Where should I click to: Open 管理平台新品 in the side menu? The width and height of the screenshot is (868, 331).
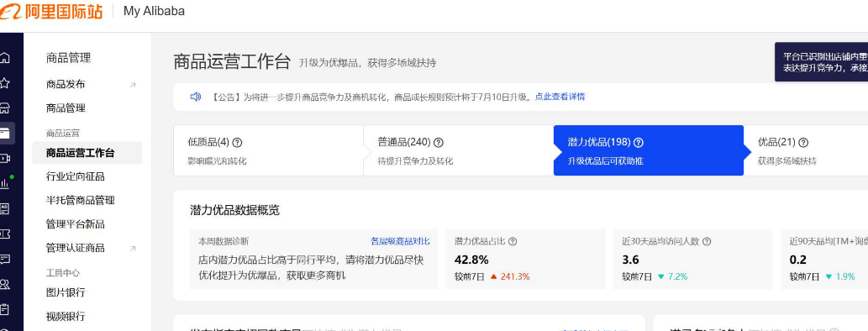point(76,224)
